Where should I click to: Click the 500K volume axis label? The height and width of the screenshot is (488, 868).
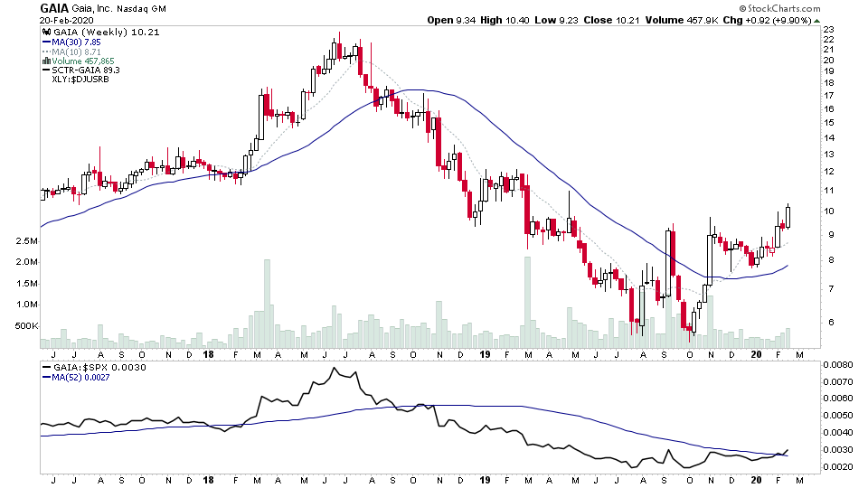(26, 326)
